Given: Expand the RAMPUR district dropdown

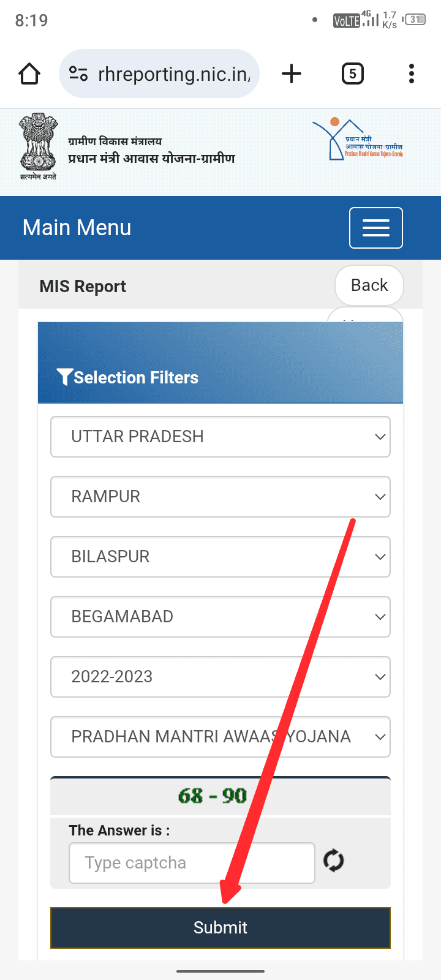Looking at the screenshot, I should 221,497.
